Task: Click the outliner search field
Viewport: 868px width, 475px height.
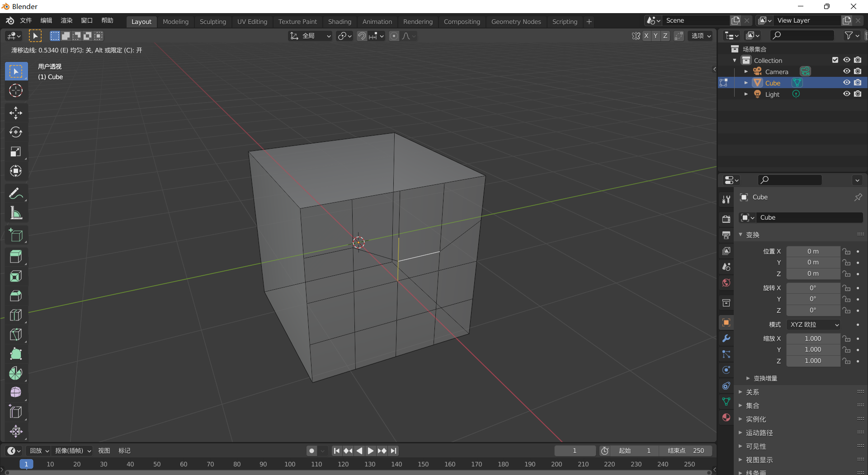Action: 802,35
